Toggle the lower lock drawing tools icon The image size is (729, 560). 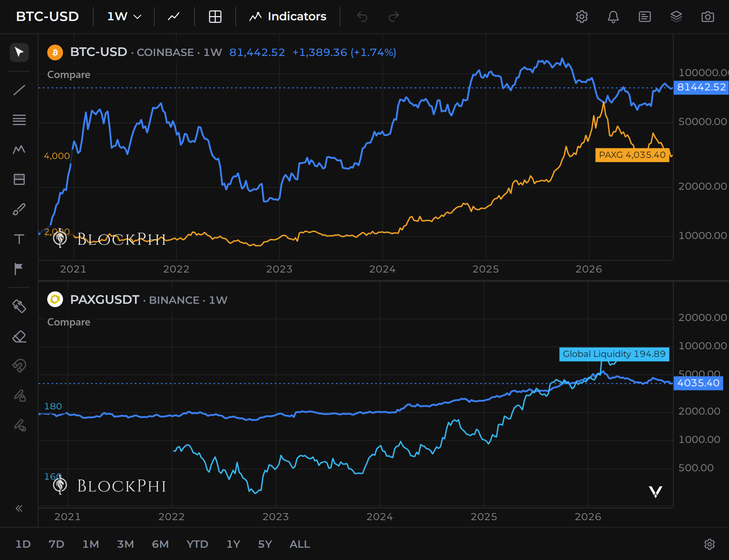click(20, 425)
